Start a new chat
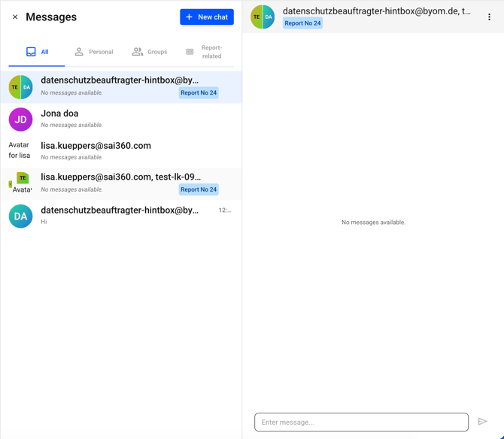Viewport: 504px width, 439px height. tap(207, 17)
